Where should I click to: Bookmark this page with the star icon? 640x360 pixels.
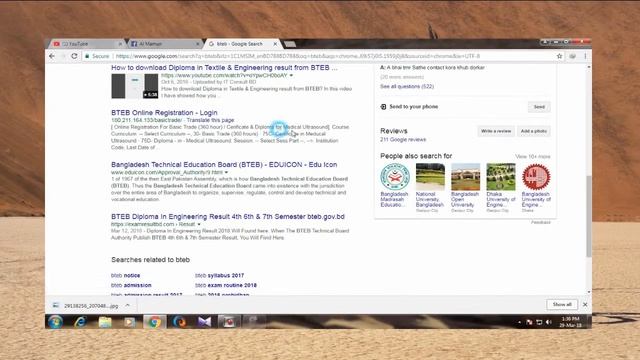click(559, 56)
